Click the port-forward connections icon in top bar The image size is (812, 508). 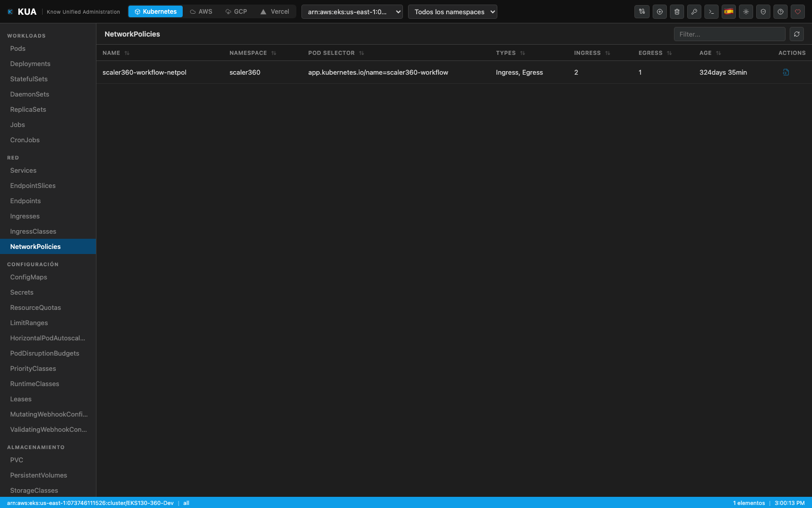click(x=642, y=12)
